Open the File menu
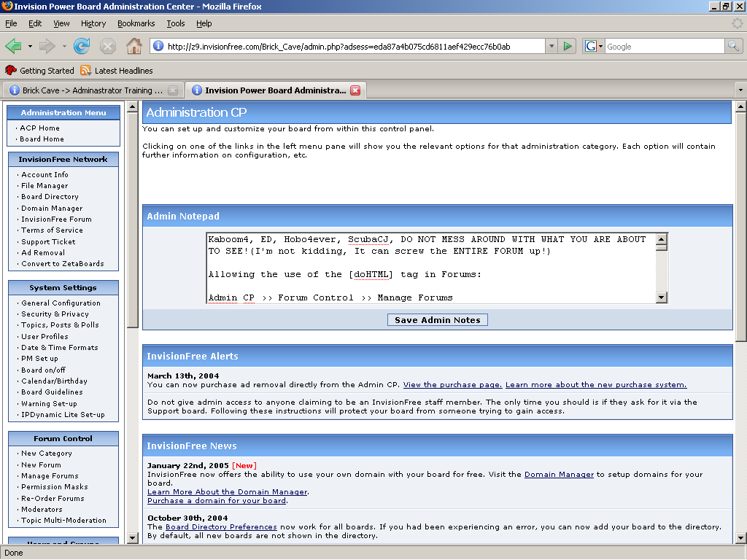 click(11, 23)
